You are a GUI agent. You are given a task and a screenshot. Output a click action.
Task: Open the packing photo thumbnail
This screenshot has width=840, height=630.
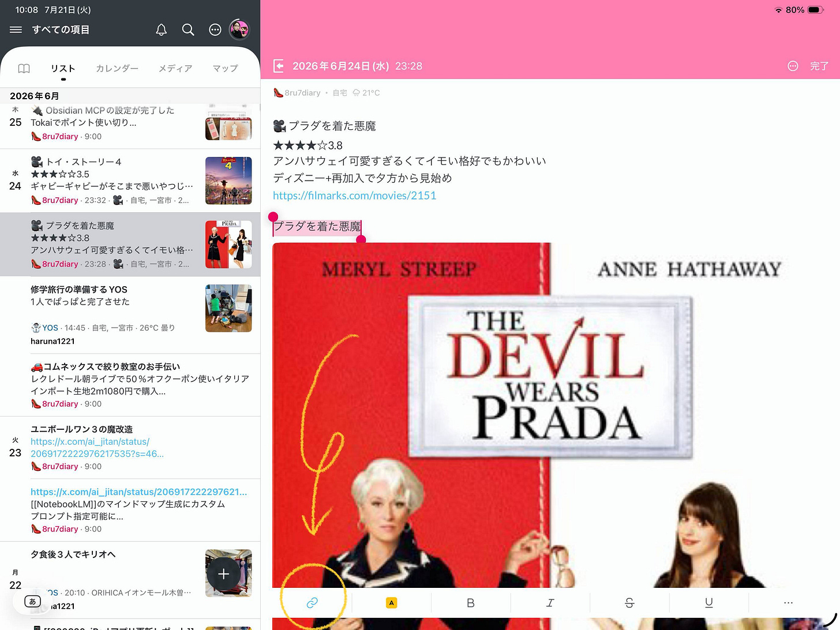[228, 308]
